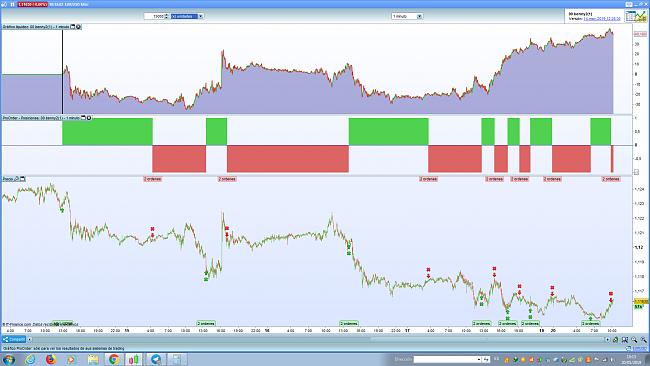Open the file explorer taskbar icon
650x366 pixels.
pyautogui.click(x=93, y=359)
